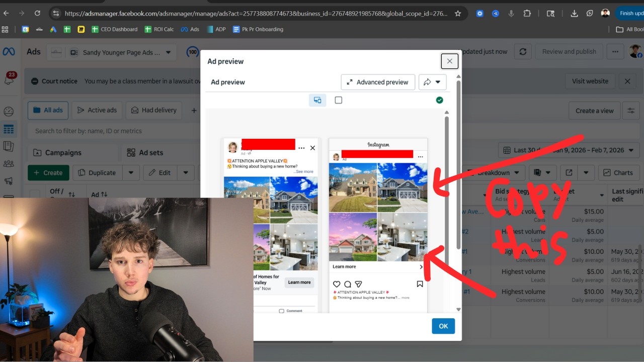Dismiss the Facebook ad preview with X
This screenshot has height=362, width=644.
tap(312, 148)
